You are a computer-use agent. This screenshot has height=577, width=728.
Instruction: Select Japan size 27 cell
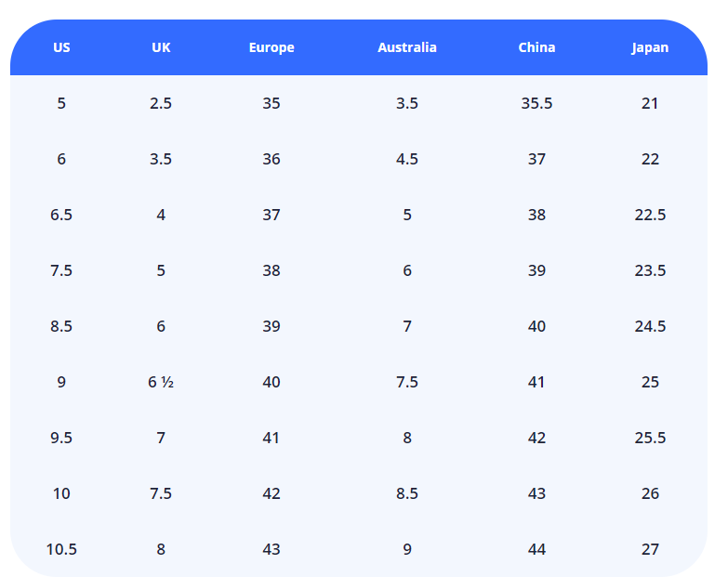(x=650, y=549)
